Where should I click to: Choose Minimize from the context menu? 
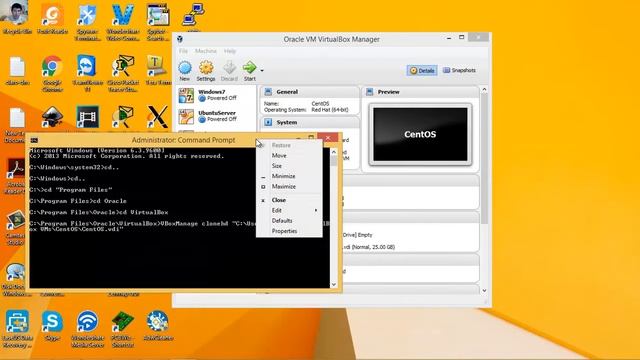pyautogui.click(x=289, y=176)
